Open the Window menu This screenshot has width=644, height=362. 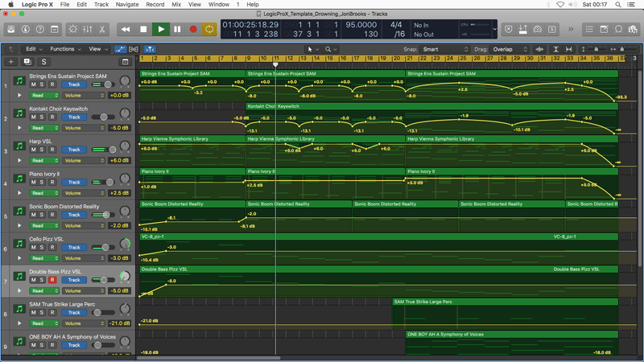pyautogui.click(x=218, y=4)
